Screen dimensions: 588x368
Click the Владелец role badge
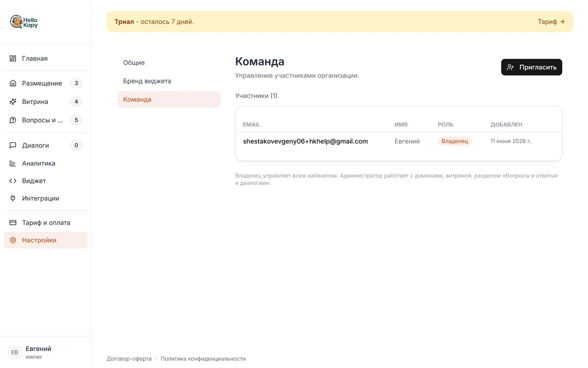(x=455, y=141)
